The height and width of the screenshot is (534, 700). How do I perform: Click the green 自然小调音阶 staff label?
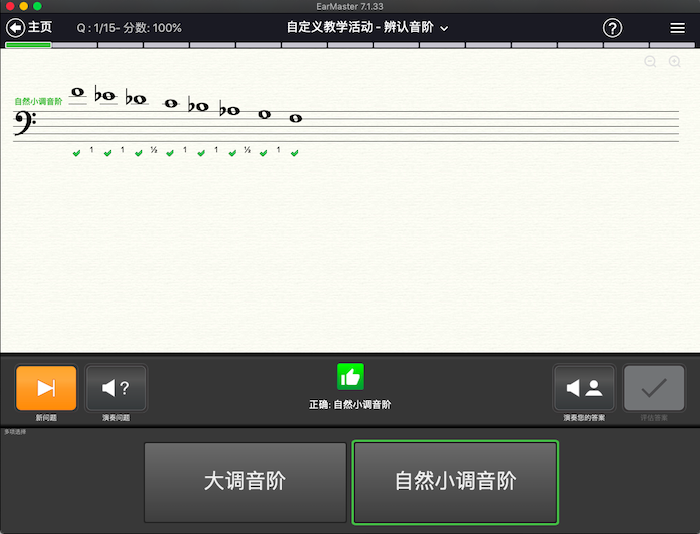38,101
